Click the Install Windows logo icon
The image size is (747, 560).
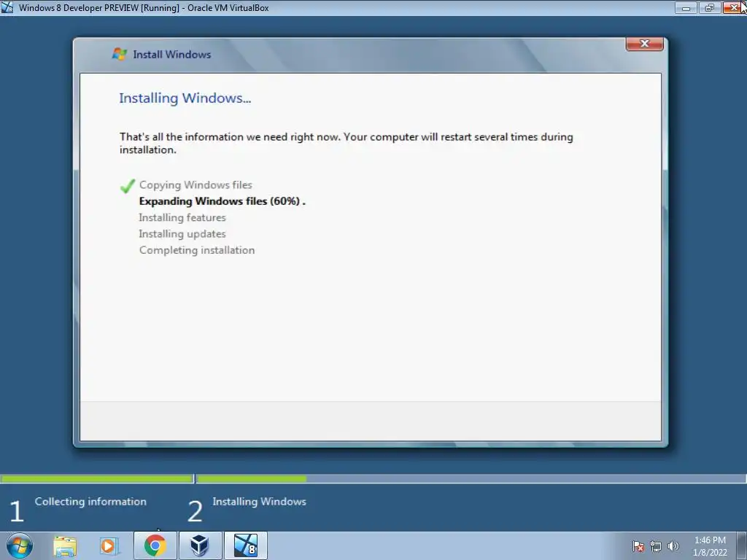click(119, 54)
